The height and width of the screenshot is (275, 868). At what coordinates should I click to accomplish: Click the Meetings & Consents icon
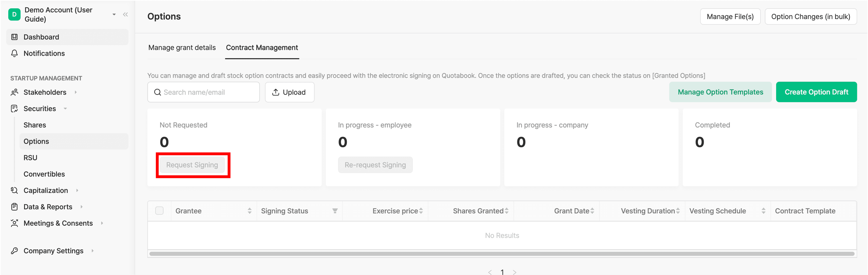[14, 223]
